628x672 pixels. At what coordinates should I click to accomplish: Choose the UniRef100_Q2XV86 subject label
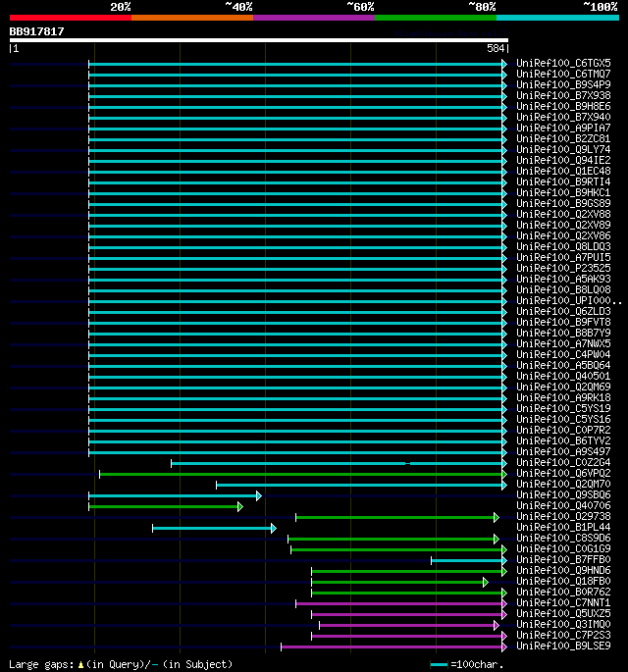pos(563,235)
